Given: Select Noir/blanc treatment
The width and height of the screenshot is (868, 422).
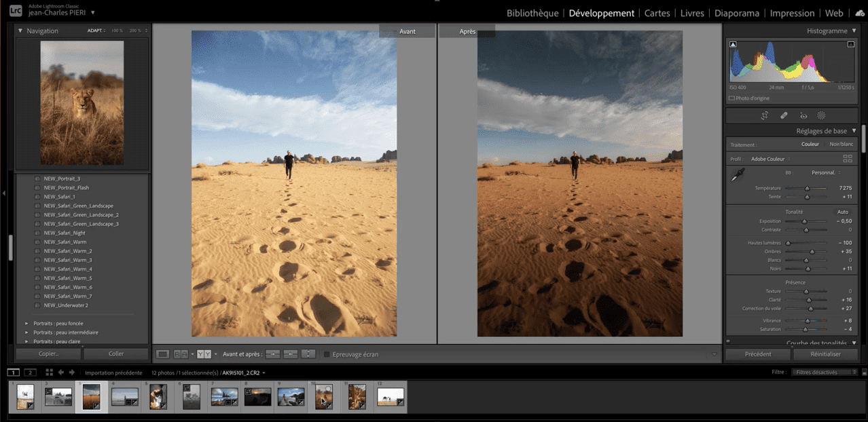Looking at the screenshot, I should (x=842, y=144).
